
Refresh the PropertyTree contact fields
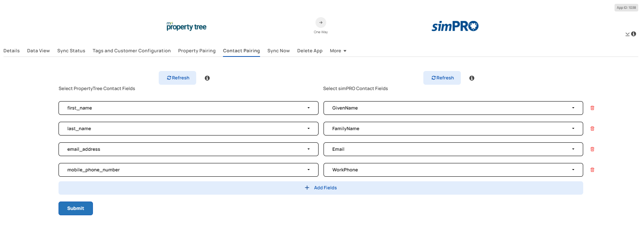(177, 78)
